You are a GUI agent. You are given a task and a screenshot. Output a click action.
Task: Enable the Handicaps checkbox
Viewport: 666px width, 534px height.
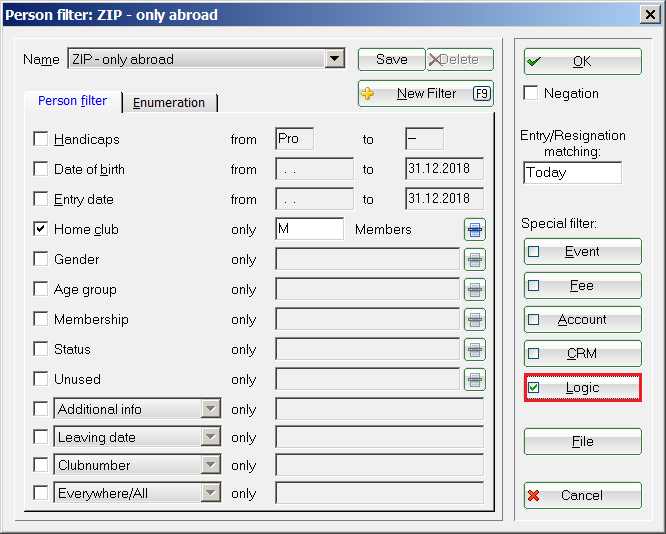[x=41, y=140]
